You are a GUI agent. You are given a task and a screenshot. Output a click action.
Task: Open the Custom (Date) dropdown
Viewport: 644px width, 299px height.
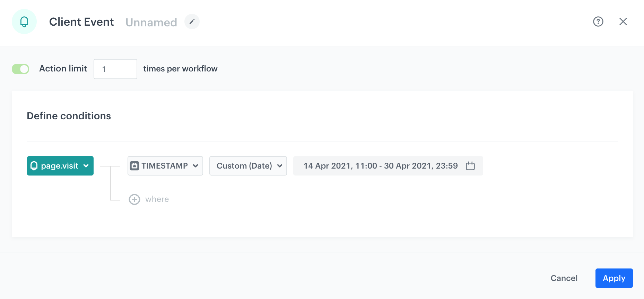coord(248,166)
